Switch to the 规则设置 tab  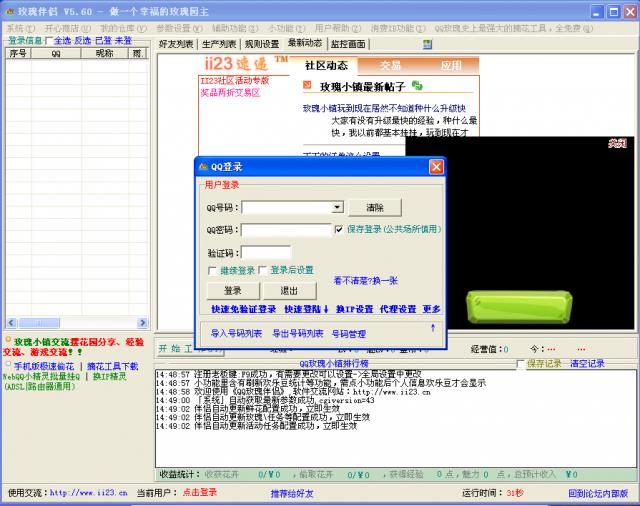[262, 44]
